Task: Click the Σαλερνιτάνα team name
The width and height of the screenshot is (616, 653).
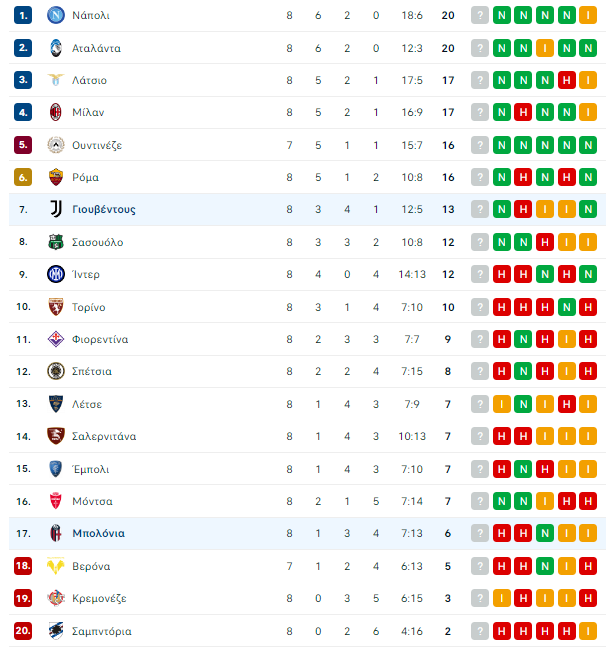Action: (104, 436)
